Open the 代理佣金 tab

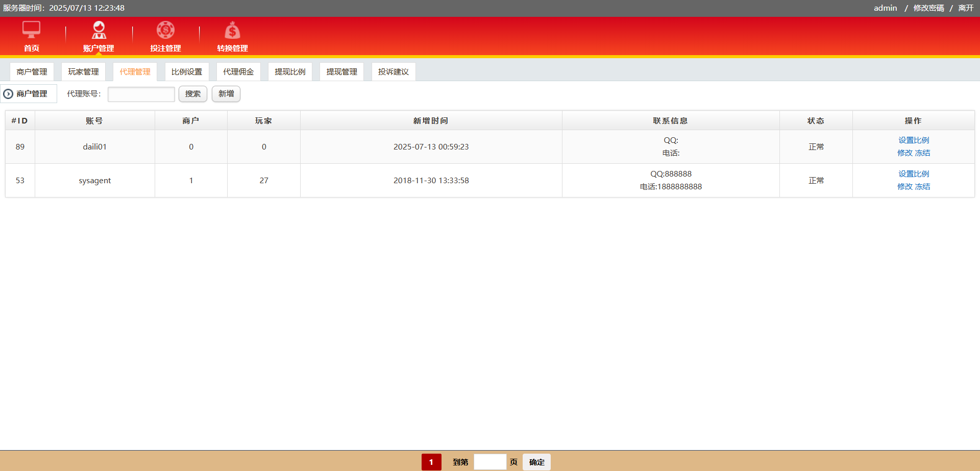point(238,72)
